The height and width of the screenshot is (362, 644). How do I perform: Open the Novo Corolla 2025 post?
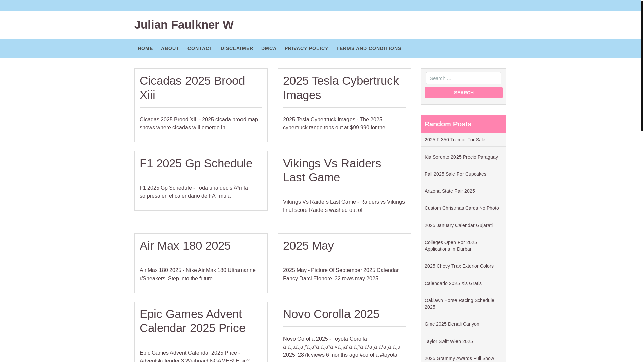point(331,314)
